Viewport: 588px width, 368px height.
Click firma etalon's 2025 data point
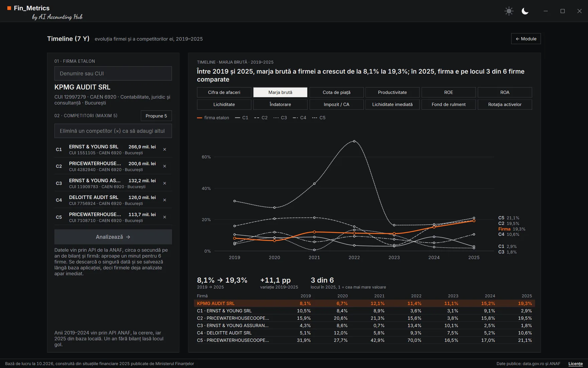tap(474, 221)
